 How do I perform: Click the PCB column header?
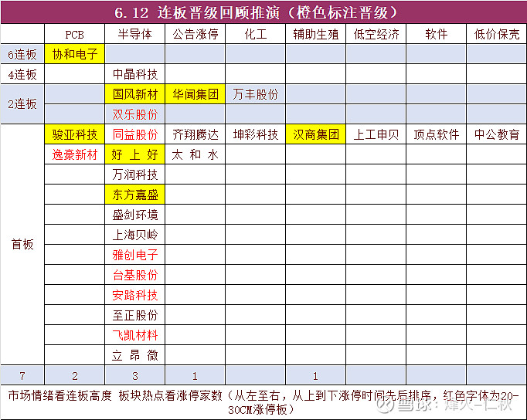tap(75, 34)
